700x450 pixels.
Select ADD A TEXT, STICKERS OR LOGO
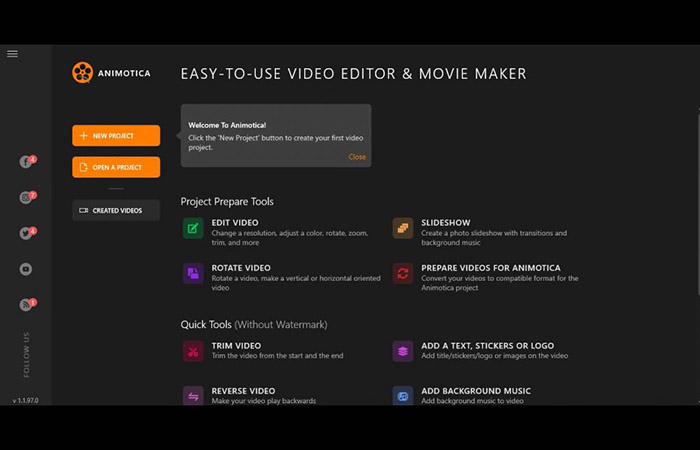pyautogui.click(x=488, y=346)
